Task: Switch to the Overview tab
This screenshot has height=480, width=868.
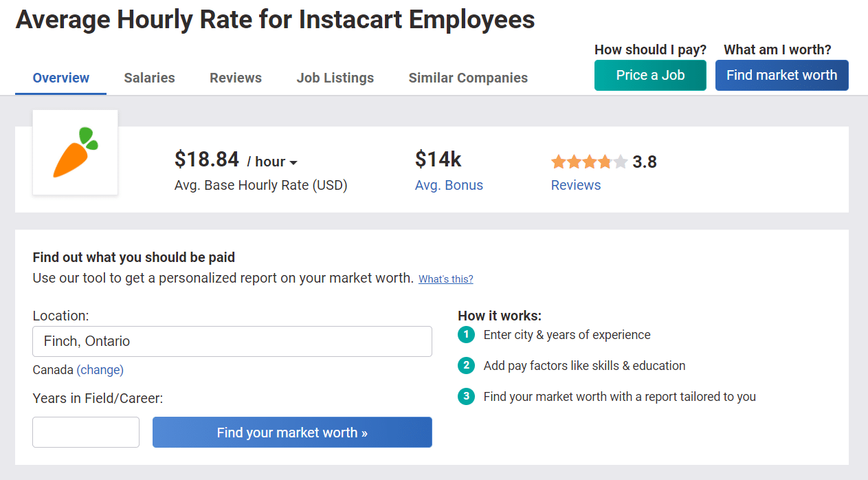Action: (61, 78)
